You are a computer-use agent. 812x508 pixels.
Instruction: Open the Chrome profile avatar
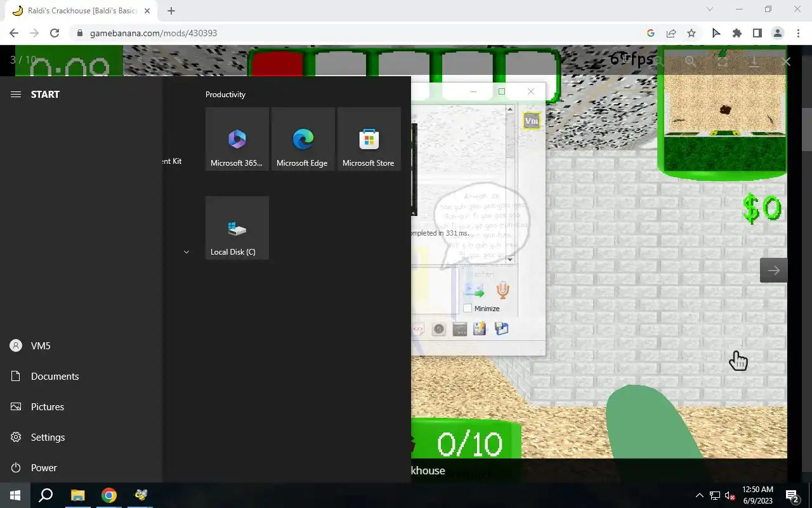777,33
